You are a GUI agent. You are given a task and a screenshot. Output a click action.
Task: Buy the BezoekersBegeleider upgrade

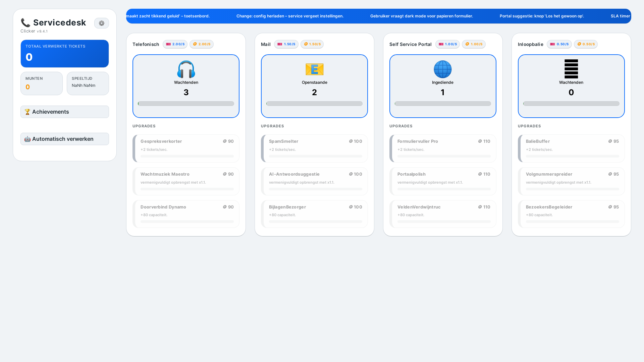571,214
